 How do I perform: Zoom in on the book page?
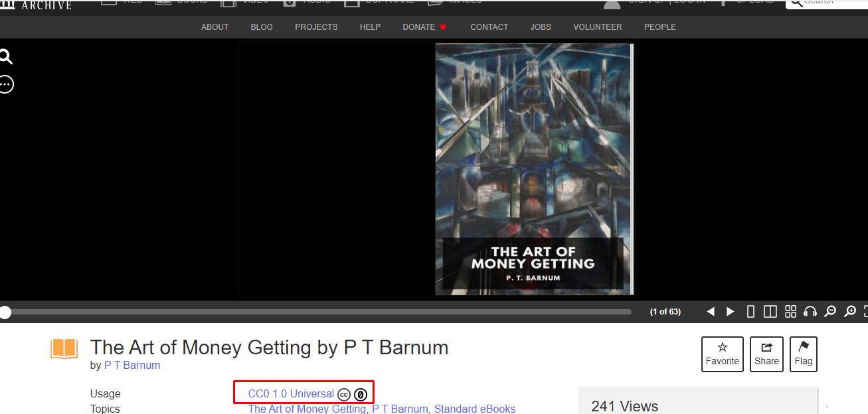click(x=849, y=311)
